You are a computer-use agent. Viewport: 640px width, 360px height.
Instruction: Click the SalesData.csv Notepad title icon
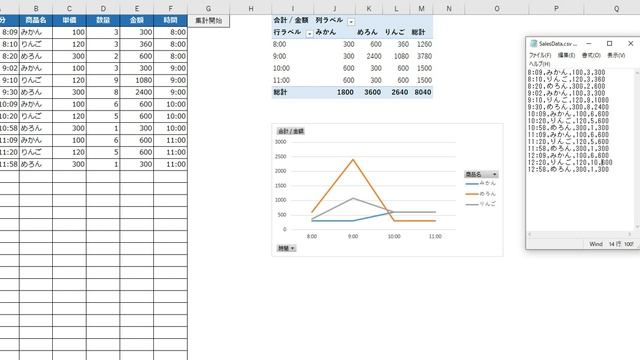pos(533,43)
